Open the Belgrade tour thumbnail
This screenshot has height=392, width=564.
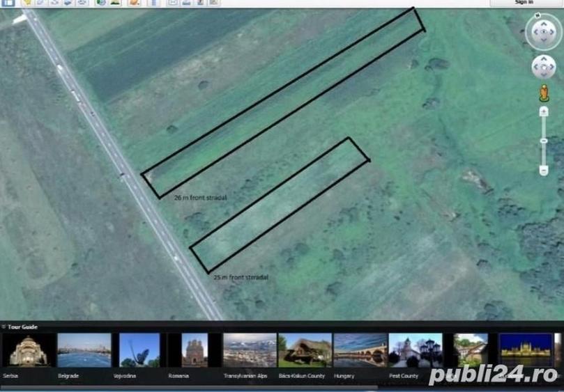click(84, 350)
